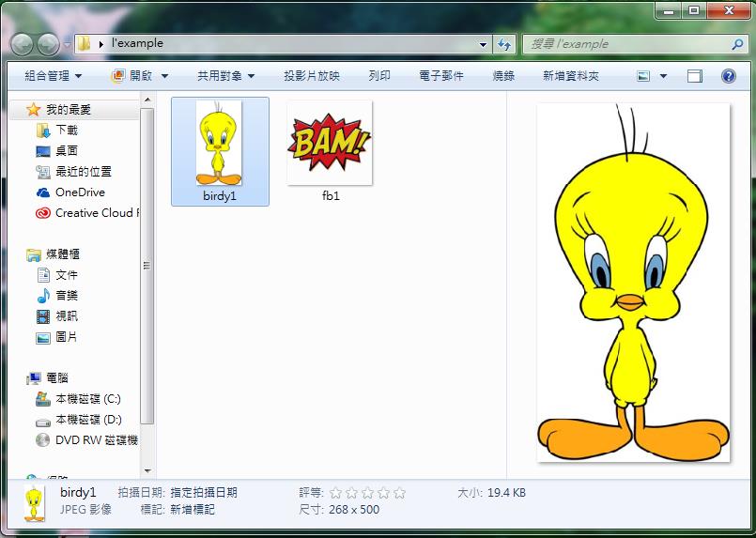This screenshot has height=538, width=756.
Task: Toggle the preview pane button
Action: click(695, 76)
